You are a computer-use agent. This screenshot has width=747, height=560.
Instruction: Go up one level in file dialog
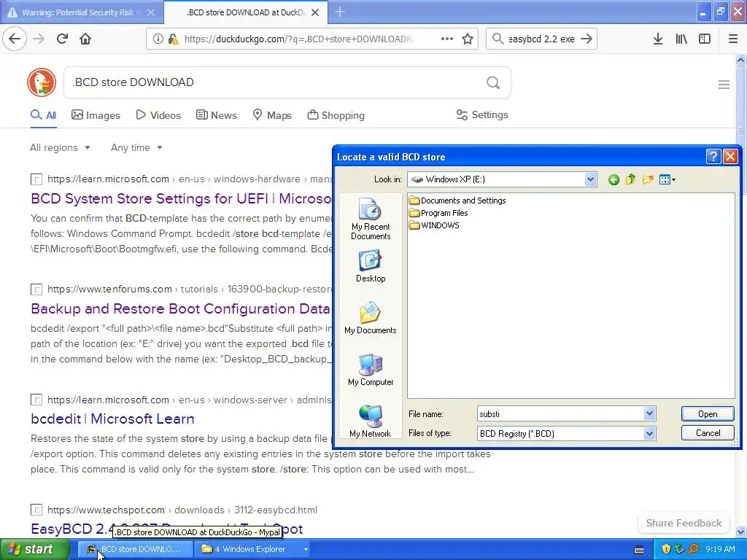[630, 179]
